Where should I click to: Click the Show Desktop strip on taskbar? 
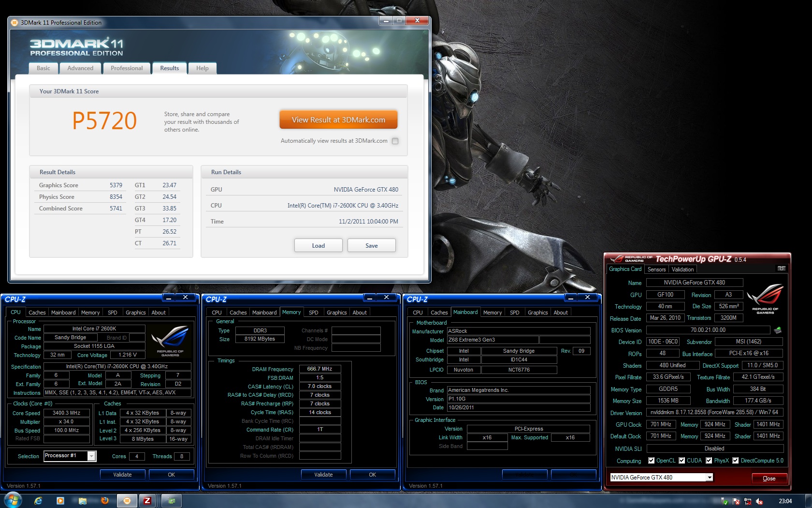click(809, 501)
